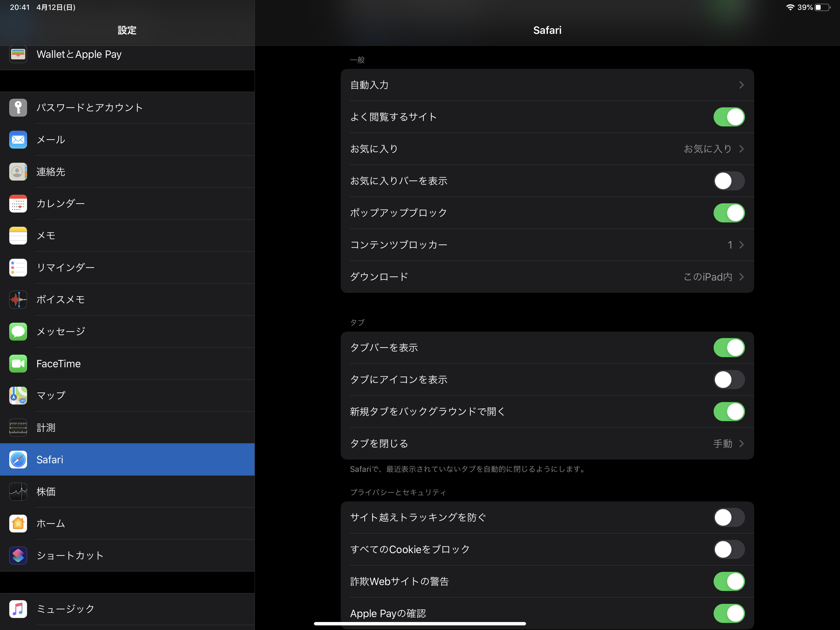Enable お気に入りバーを表示 switch
Image resolution: width=840 pixels, height=630 pixels.
[729, 181]
